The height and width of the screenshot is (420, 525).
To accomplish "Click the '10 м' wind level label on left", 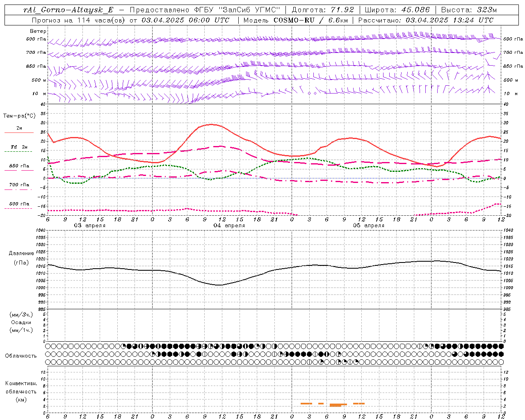I will (x=39, y=94).
